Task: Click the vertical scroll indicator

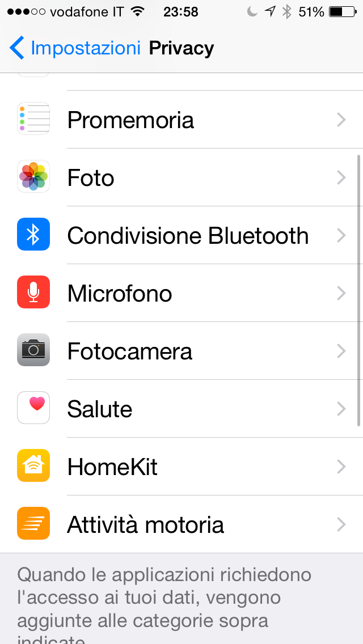Action: coord(358,289)
